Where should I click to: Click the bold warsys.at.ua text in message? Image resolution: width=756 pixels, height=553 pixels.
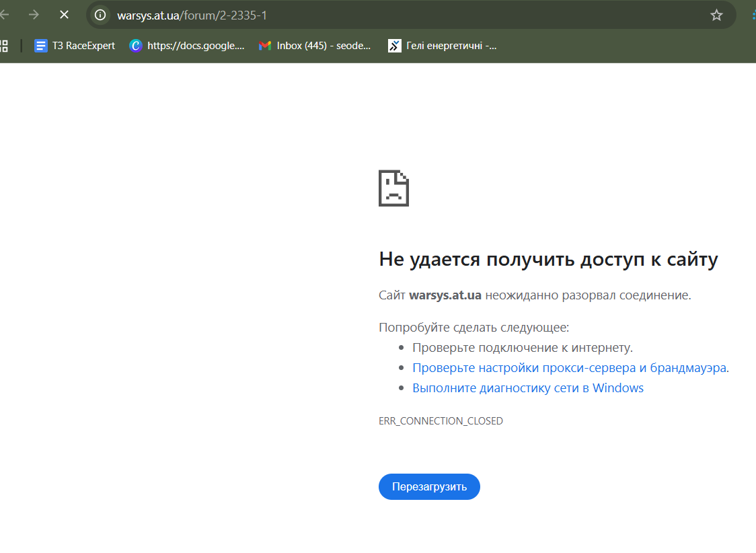coord(445,295)
